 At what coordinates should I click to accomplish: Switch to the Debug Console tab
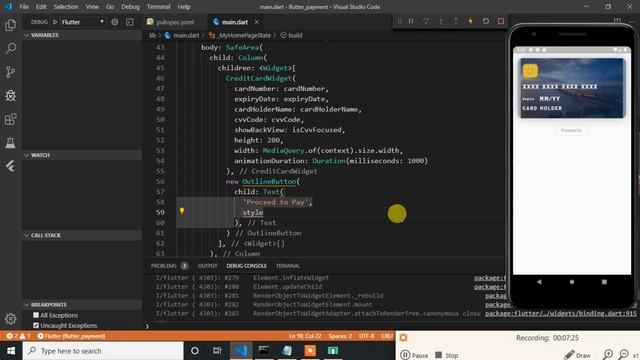246,266
